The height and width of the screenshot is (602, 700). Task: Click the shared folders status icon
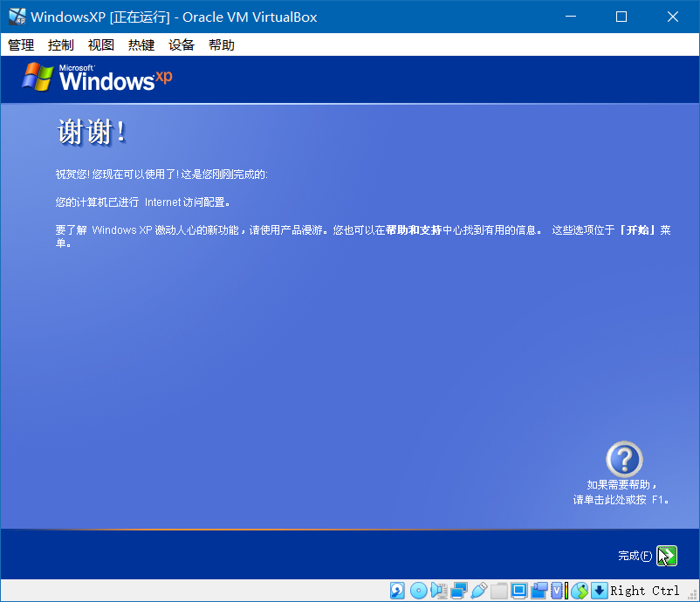point(499,591)
